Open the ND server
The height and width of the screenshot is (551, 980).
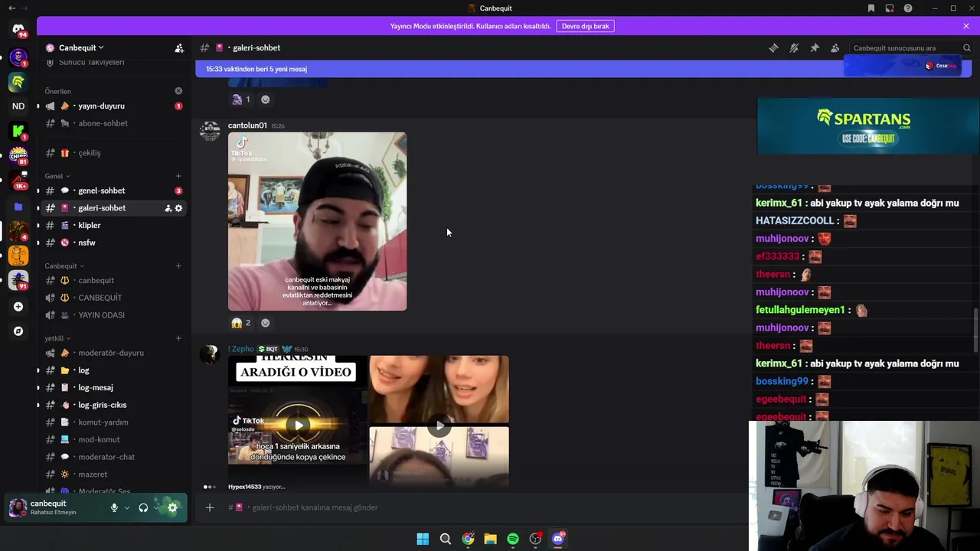point(18,106)
